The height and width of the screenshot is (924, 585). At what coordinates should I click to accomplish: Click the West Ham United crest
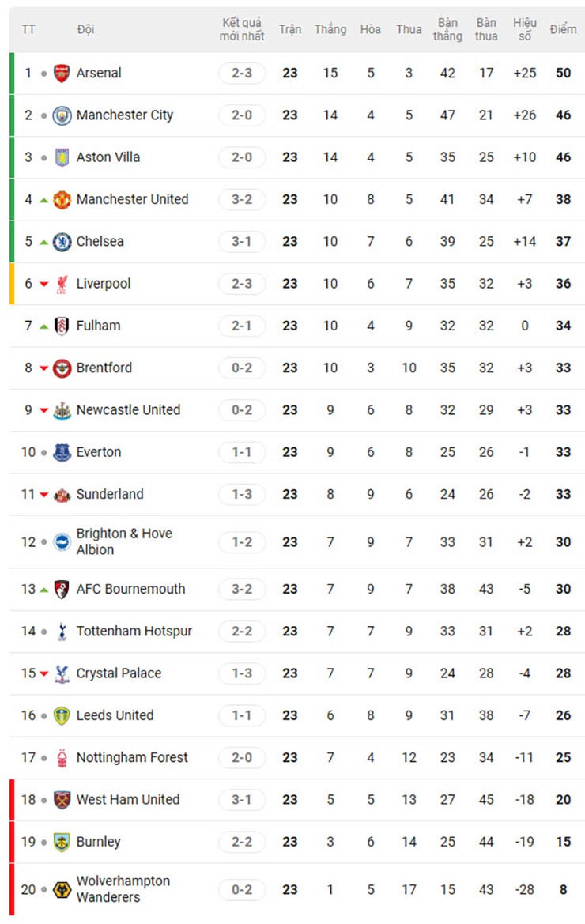point(62,800)
